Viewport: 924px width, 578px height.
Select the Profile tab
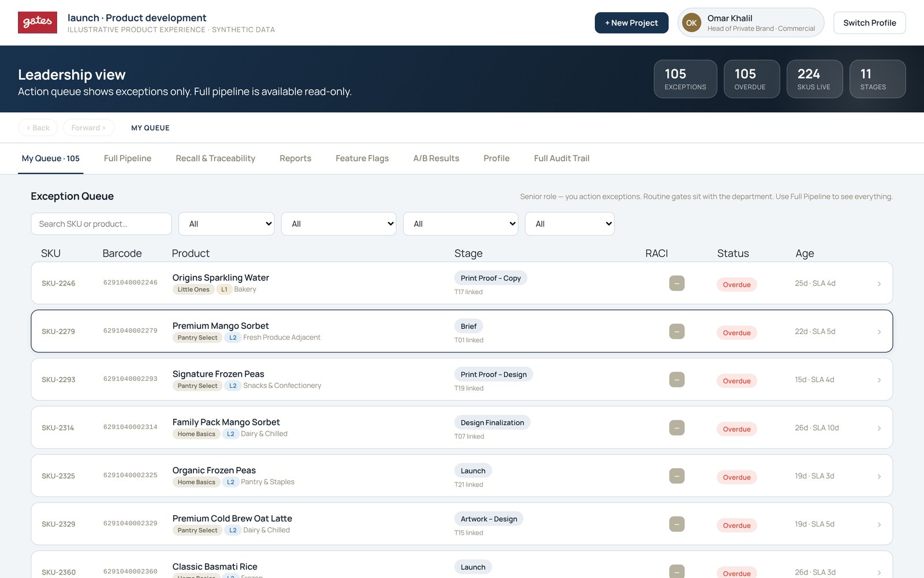(x=497, y=158)
